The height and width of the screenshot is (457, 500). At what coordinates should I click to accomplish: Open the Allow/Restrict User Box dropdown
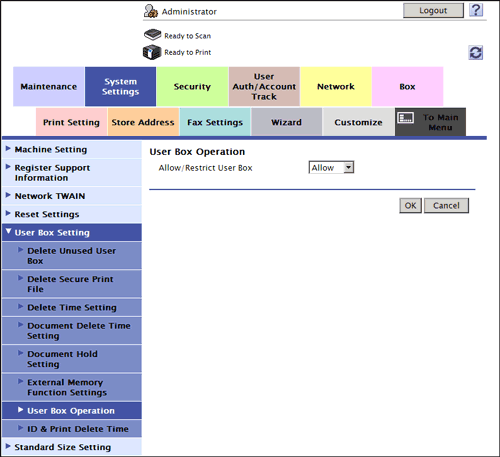(x=331, y=167)
